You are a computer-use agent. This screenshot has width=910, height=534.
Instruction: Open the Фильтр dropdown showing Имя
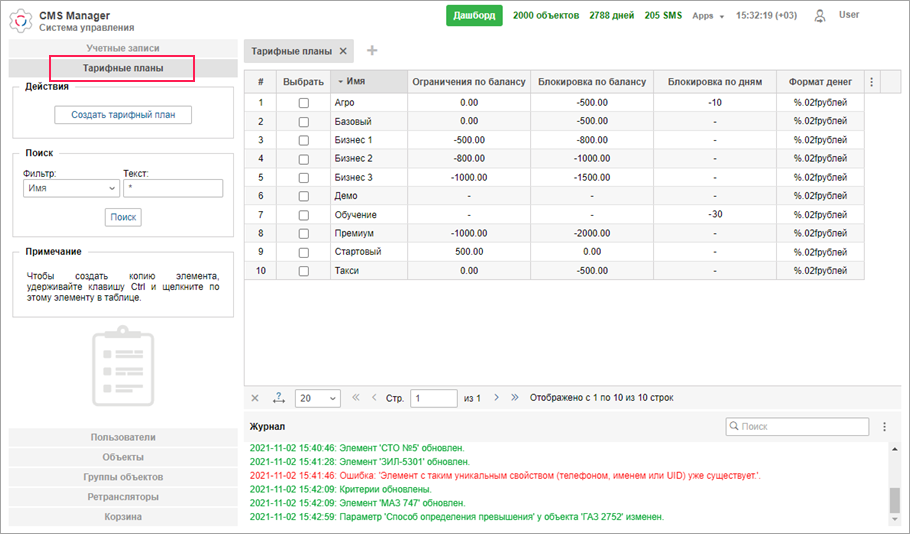pyautogui.click(x=70, y=188)
